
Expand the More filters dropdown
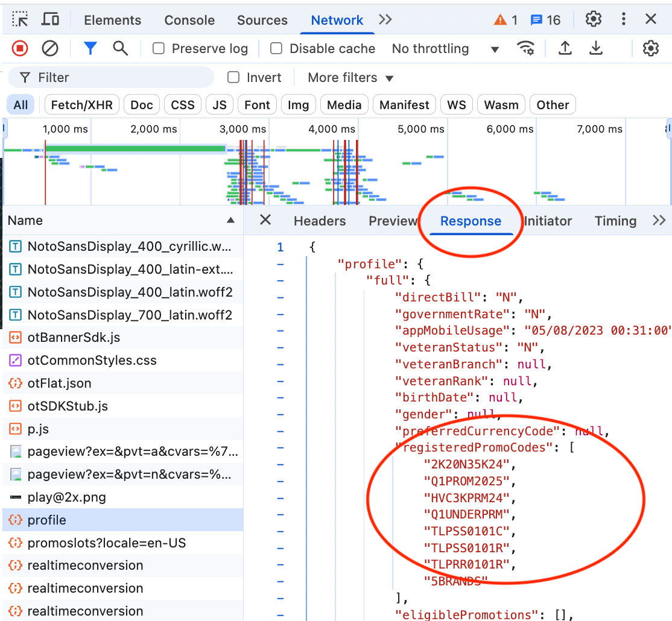pyautogui.click(x=350, y=78)
